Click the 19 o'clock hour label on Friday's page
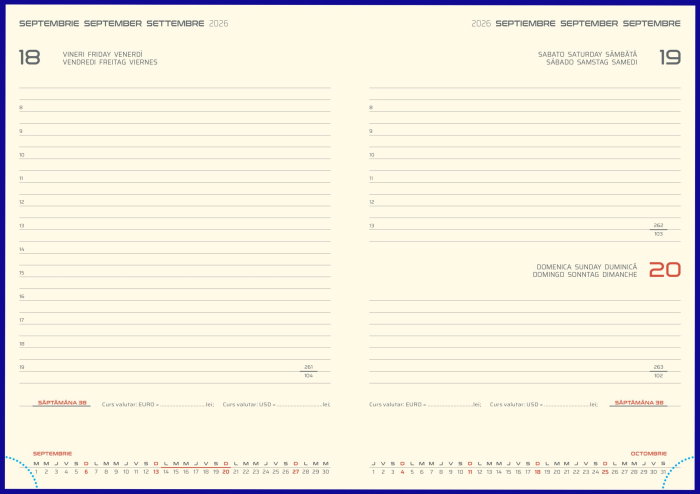 [x=21, y=367]
